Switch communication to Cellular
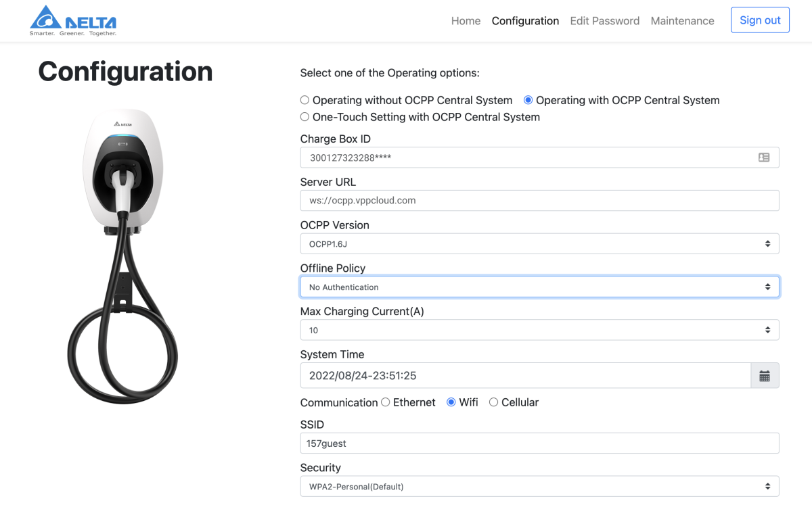This screenshot has height=505, width=812. point(493,402)
